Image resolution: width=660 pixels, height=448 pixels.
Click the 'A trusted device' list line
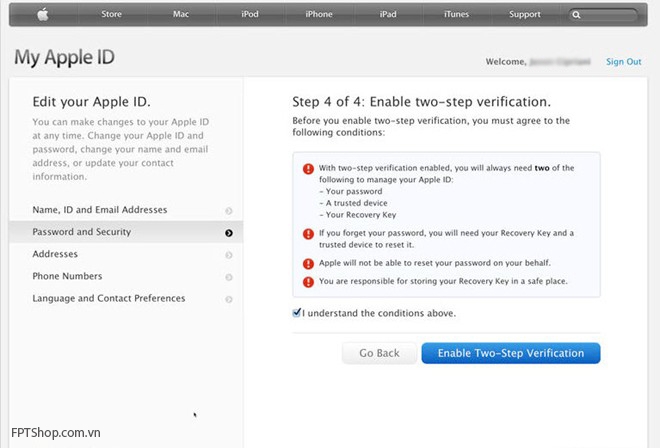click(x=353, y=203)
